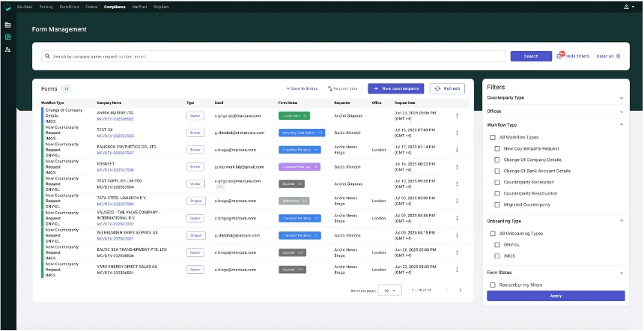Screen dimensions: 644x331
Task: Open row actions for TEST GX
Action: click(x=457, y=133)
